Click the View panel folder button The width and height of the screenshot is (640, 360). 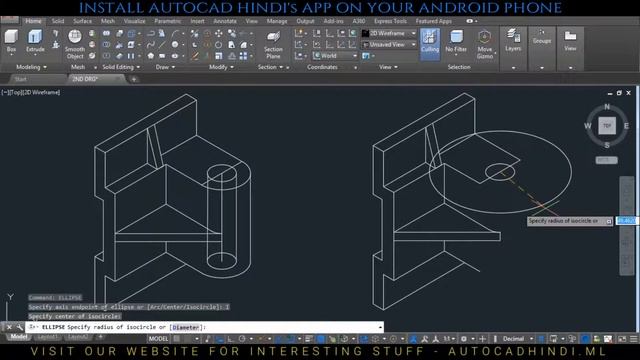(x=570, y=41)
